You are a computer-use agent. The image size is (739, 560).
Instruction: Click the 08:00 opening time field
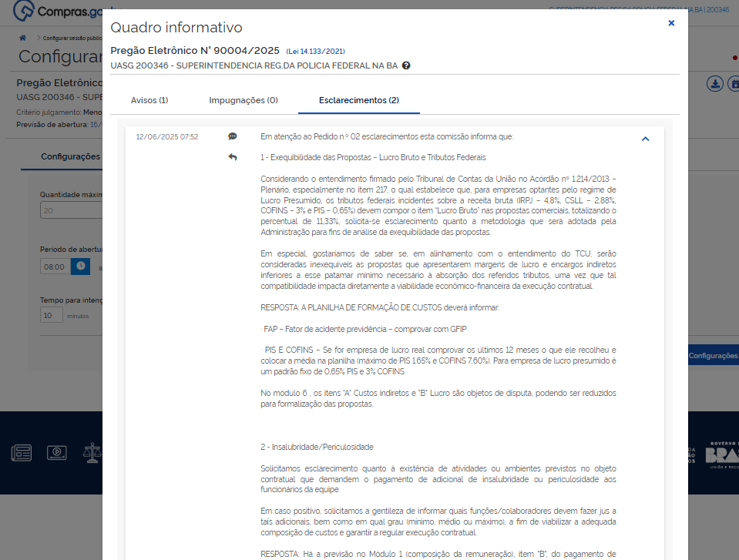55,266
